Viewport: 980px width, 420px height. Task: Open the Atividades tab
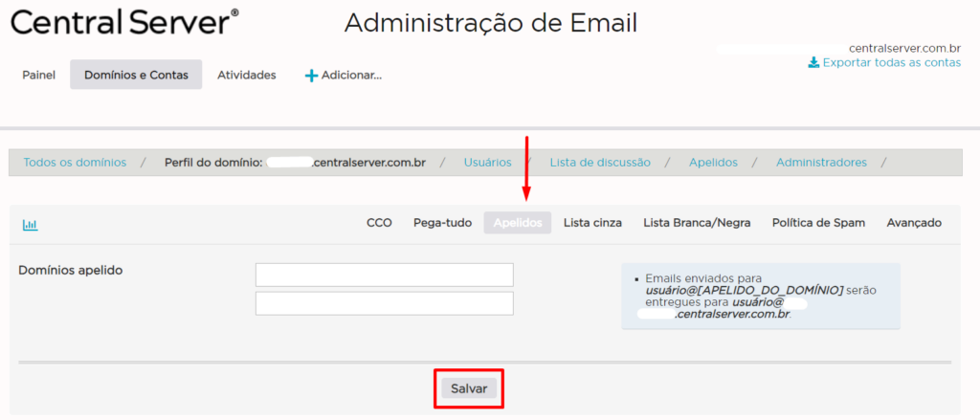pyautogui.click(x=246, y=75)
